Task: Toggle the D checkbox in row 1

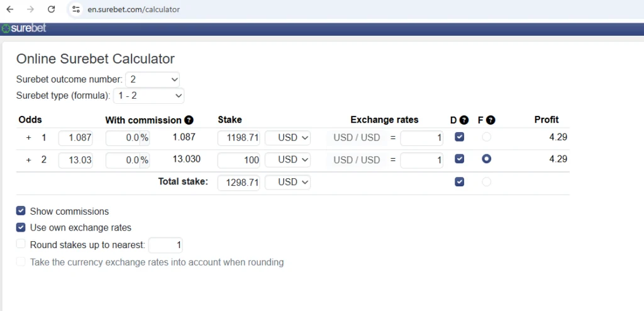Action: pos(460,137)
